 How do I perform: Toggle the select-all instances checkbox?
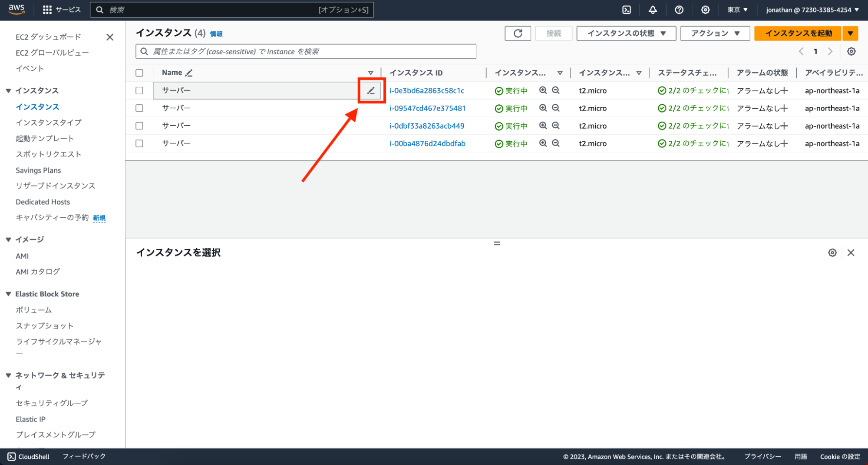139,73
